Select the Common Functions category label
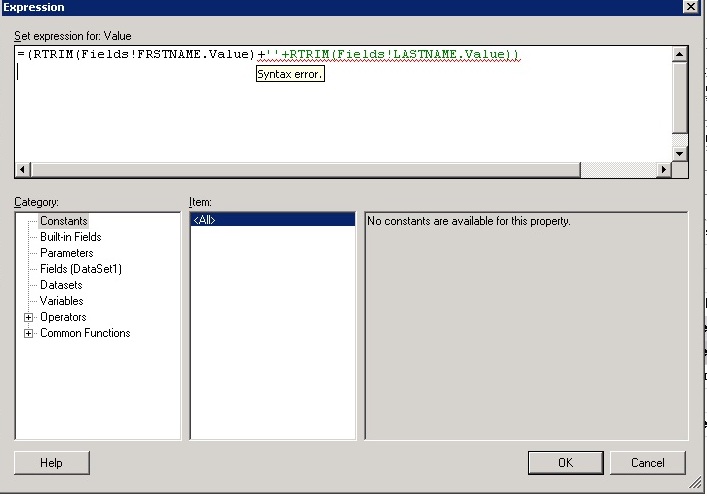This screenshot has height=496, width=707. tap(85, 333)
